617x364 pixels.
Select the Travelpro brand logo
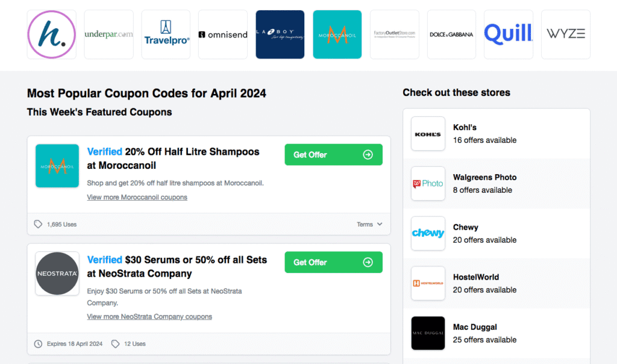tap(166, 34)
